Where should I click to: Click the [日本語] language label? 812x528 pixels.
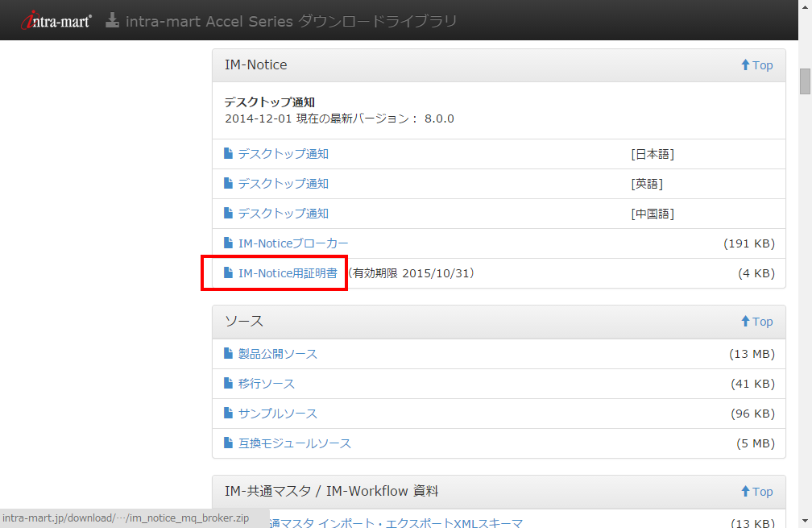click(x=652, y=155)
